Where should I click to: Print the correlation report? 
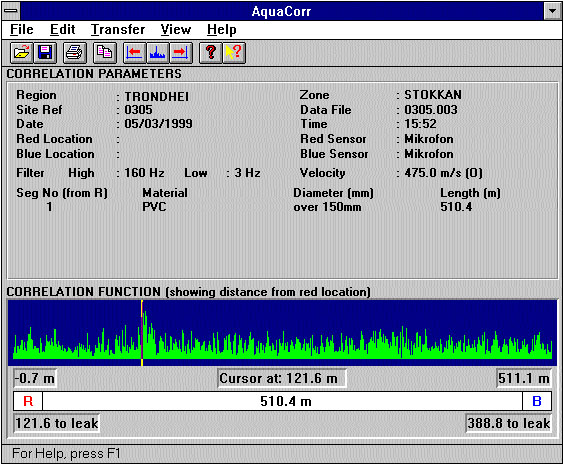[75, 53]
